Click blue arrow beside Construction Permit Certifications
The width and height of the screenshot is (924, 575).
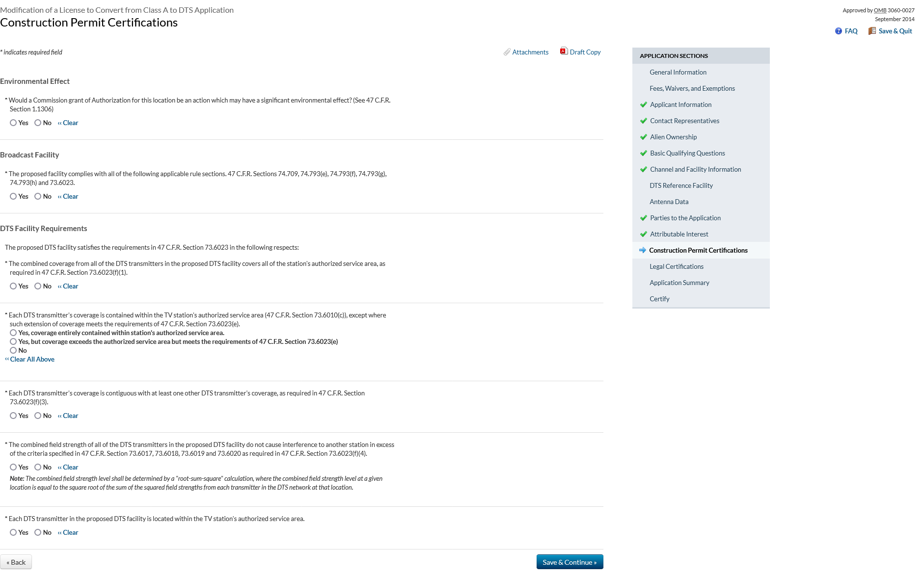click(x=642, y=250)
